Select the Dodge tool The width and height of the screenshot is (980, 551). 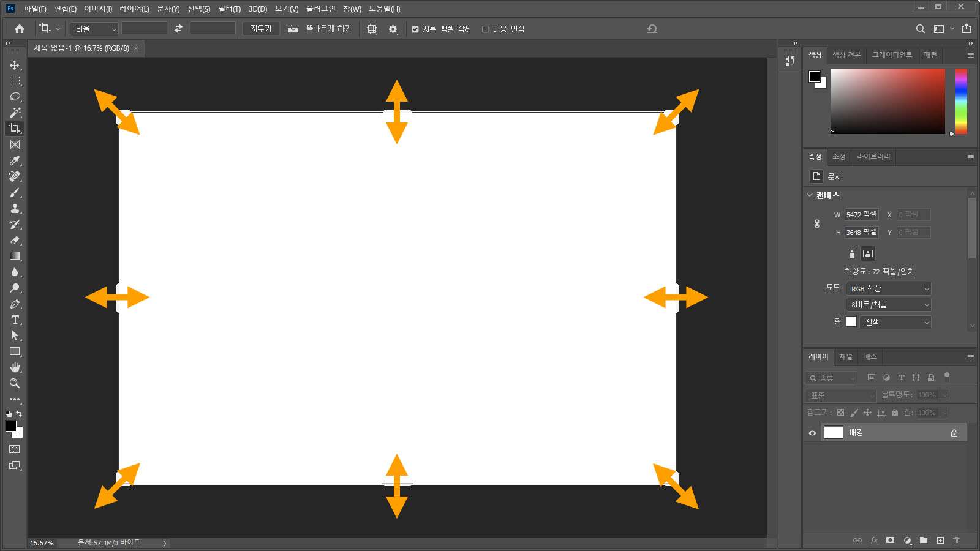pyautogui.click(x=15, y=288)
